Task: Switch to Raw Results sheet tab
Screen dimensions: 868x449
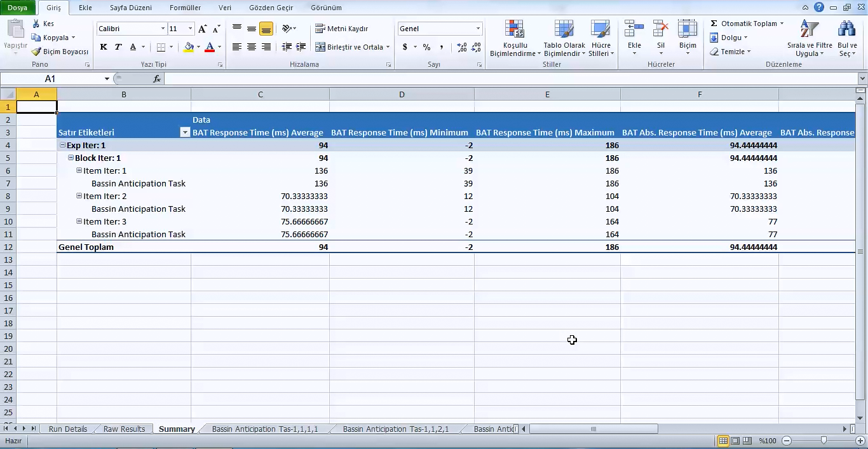Action: coord(124,429)
